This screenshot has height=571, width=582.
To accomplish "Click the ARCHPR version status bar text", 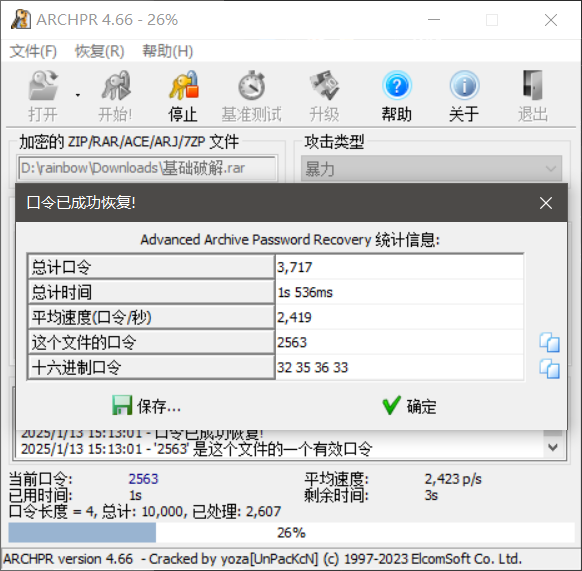I will (262, 559).
